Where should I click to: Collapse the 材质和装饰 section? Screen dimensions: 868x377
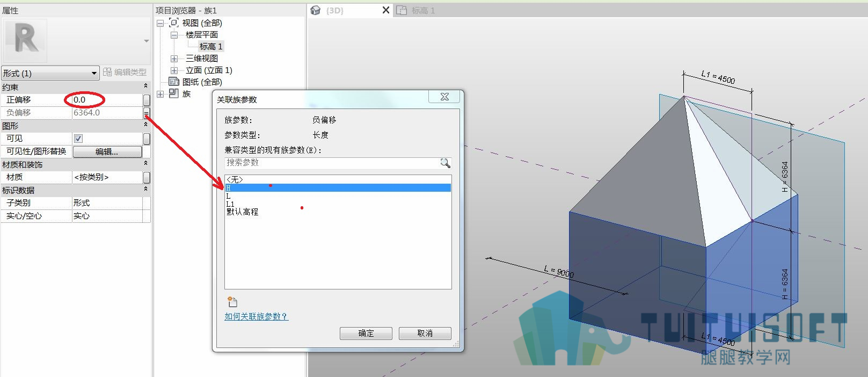point(145,164)
